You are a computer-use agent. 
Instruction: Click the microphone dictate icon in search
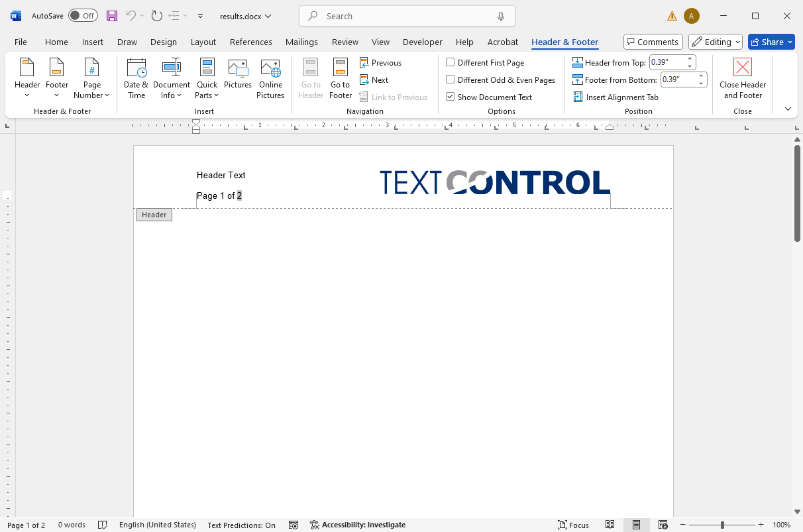[501, 16]
